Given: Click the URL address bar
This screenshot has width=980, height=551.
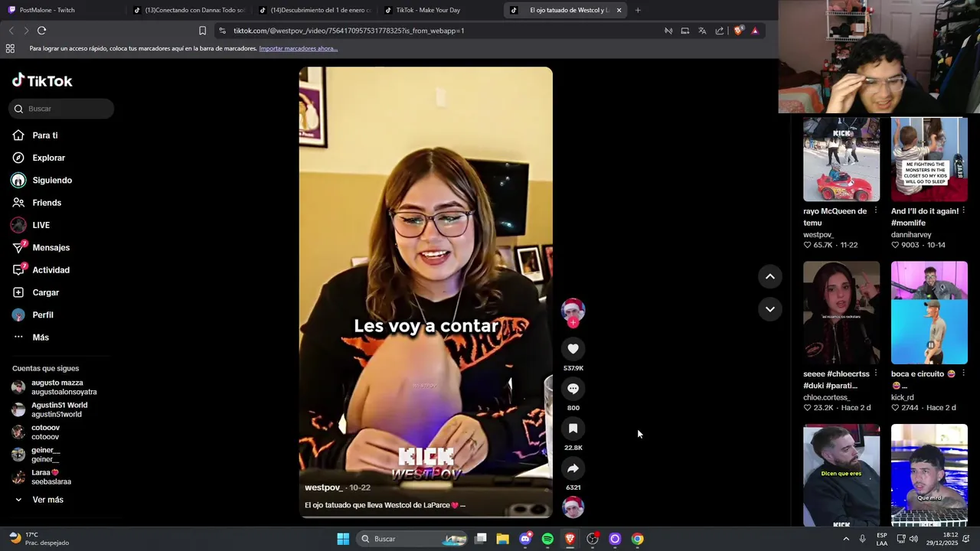Looking at the screenshot, I should pyautogui.click(x=436, y=31).
